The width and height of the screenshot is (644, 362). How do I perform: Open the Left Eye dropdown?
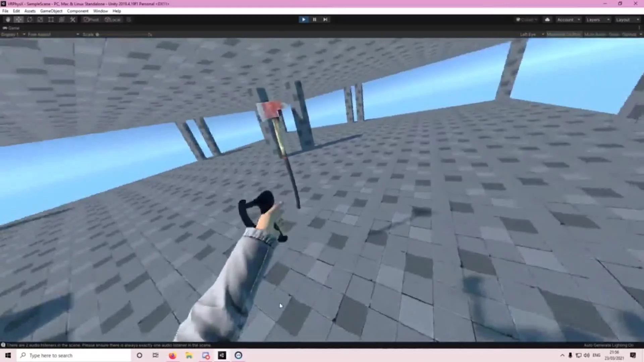coord(531,35)
